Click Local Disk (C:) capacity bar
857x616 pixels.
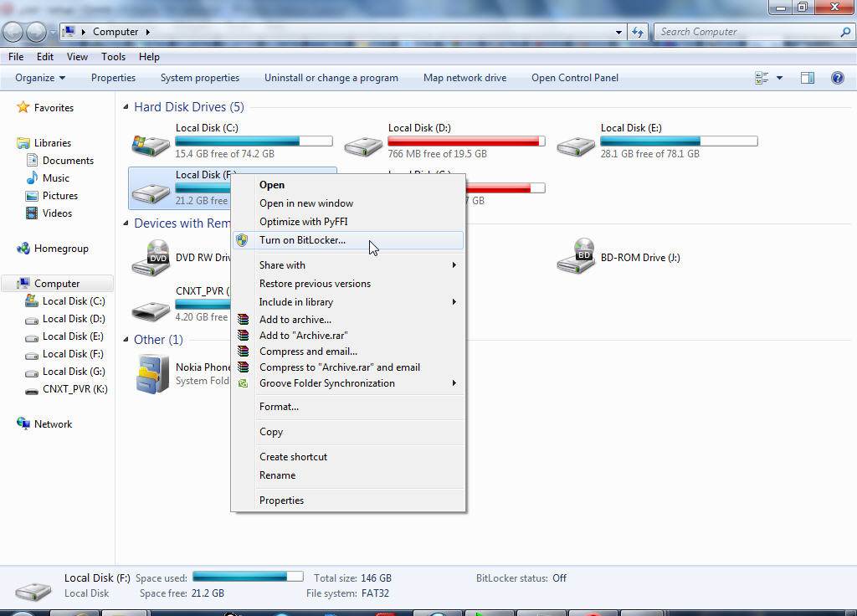point(254,141)
